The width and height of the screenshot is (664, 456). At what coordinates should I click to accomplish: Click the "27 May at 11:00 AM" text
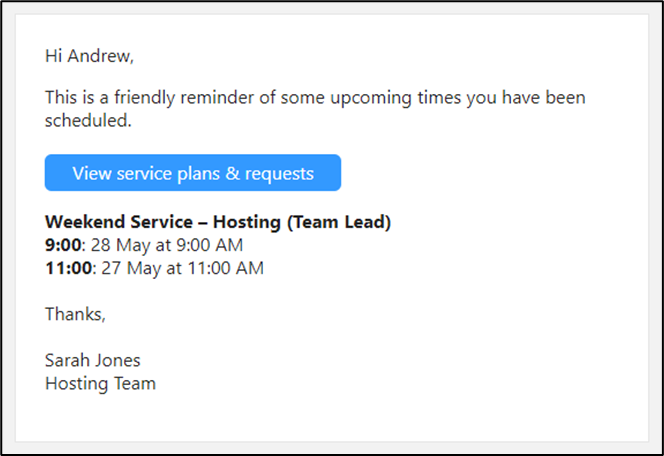(x=183, y=268)
